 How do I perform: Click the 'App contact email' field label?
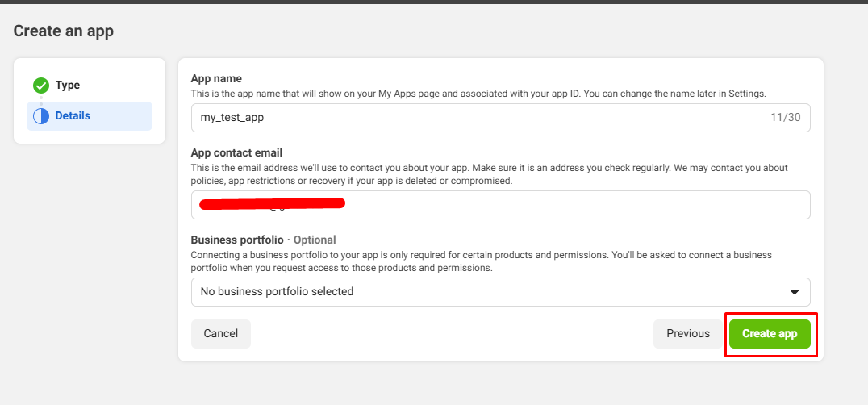tap(236, 153)
